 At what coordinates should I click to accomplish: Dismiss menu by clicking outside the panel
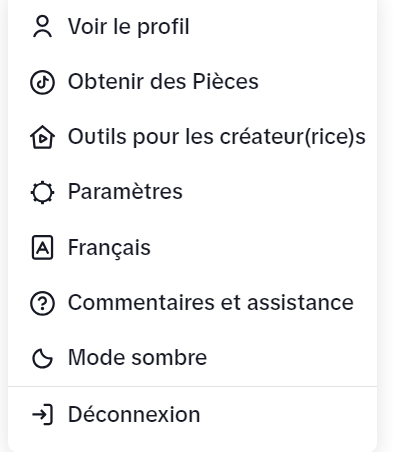tap(391, 226)
